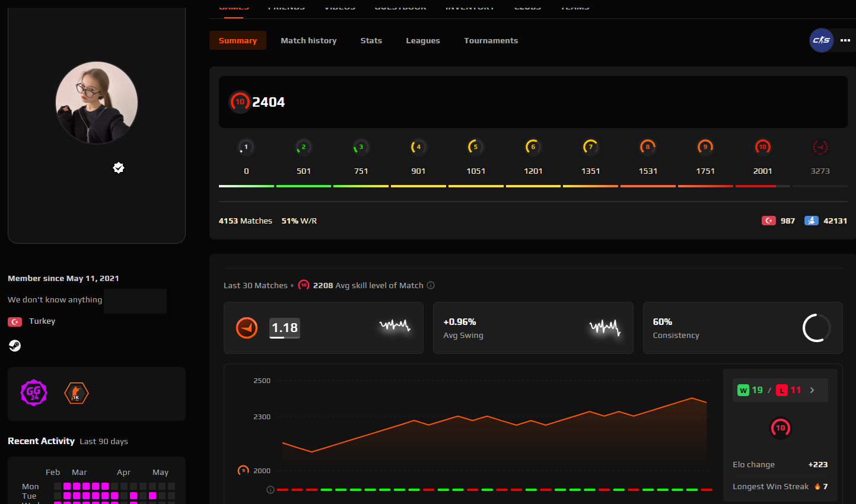Open the 60% Consistency card
The height and width of the screenshot is (504, 856).
(x=743, y=328)
